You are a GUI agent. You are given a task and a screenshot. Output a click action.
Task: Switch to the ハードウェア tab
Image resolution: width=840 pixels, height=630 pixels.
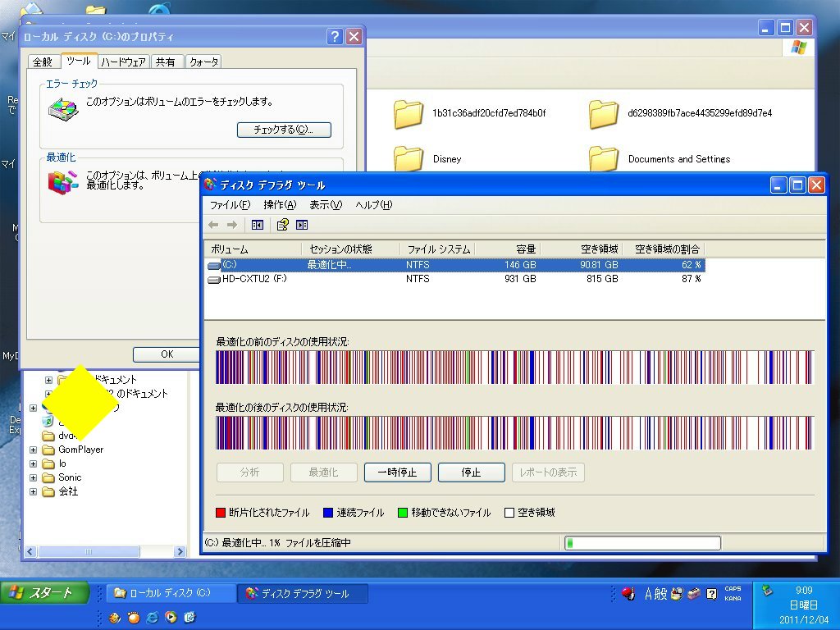pos(124,62)
